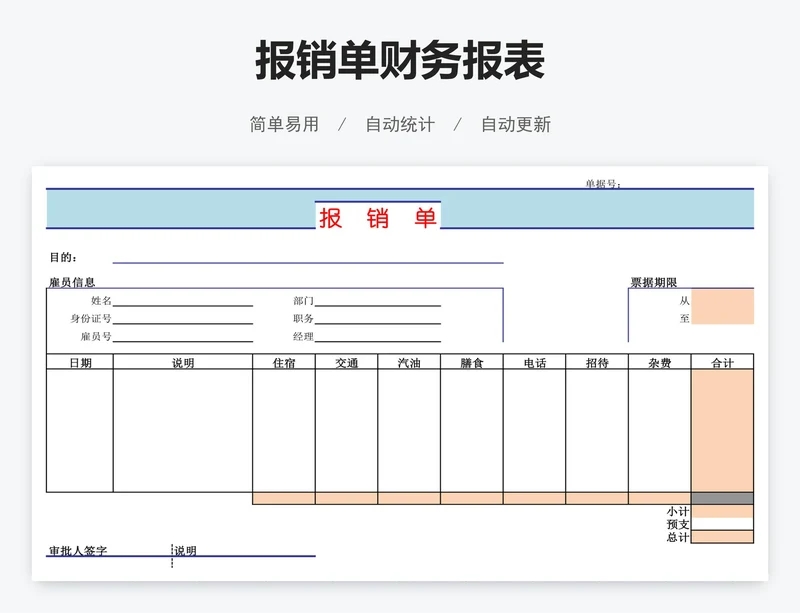Click the 招待 column header
This screenshot has height=613, width=800.
point(597,362)
